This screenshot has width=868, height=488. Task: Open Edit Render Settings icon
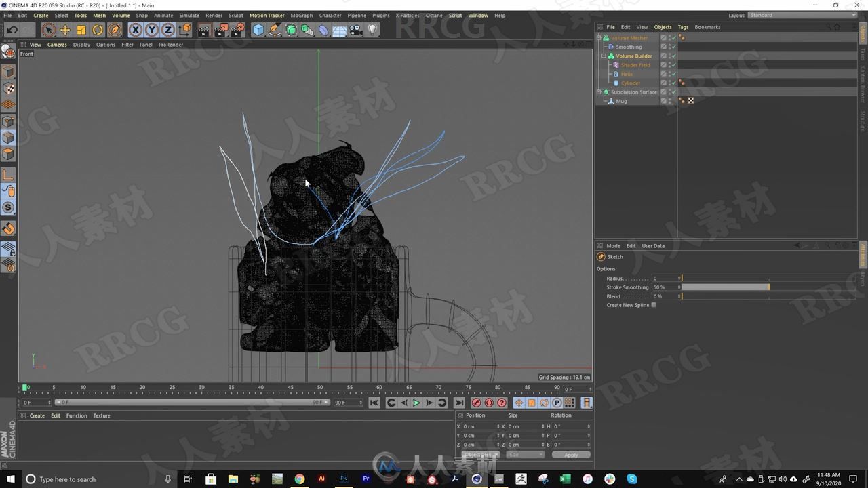click(x=237, y=30)
